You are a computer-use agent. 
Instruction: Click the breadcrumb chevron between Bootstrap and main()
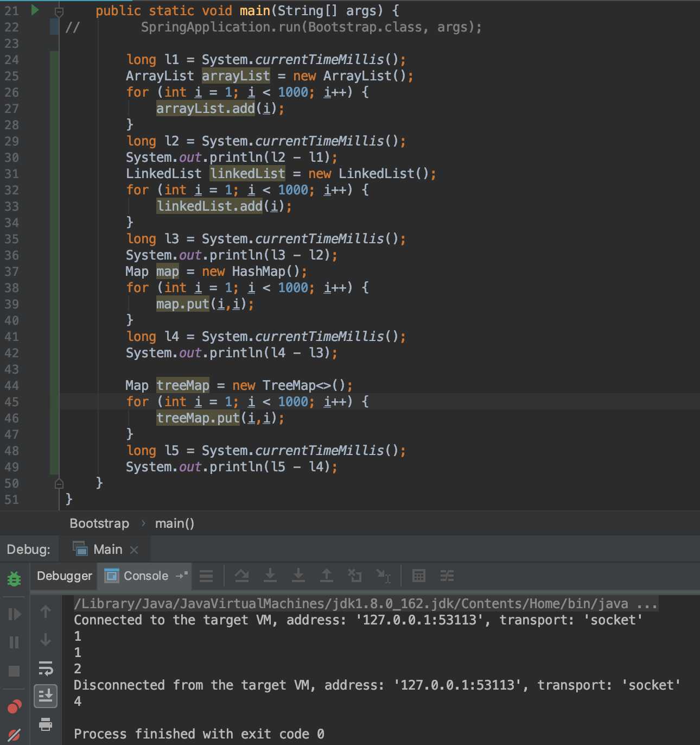143,523
